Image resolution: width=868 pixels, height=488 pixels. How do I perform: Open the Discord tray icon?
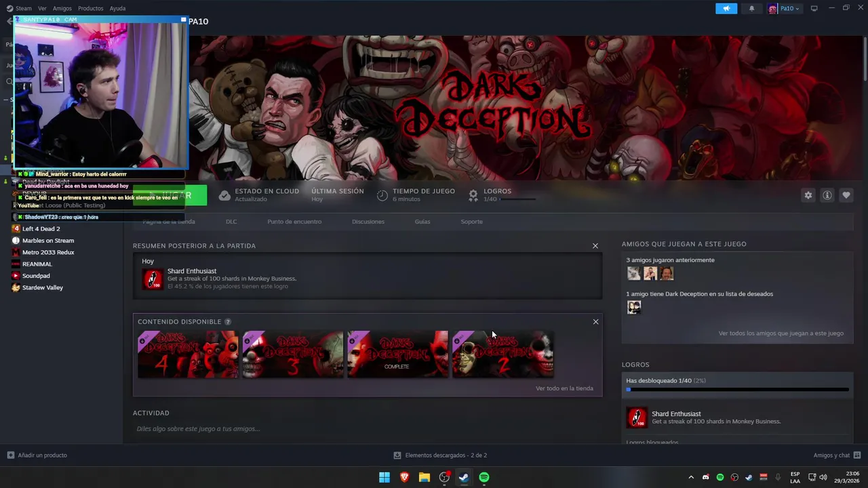click(x=706, y=477)
